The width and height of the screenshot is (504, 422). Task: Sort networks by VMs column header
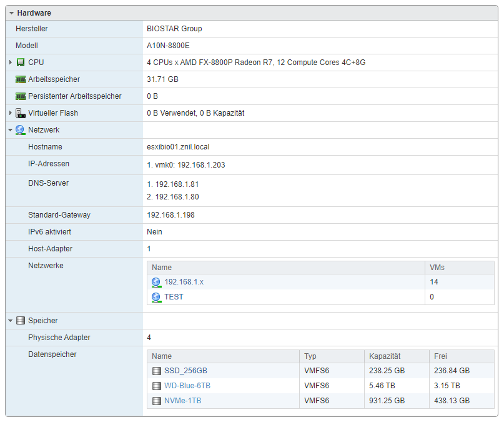click(437, 268)
